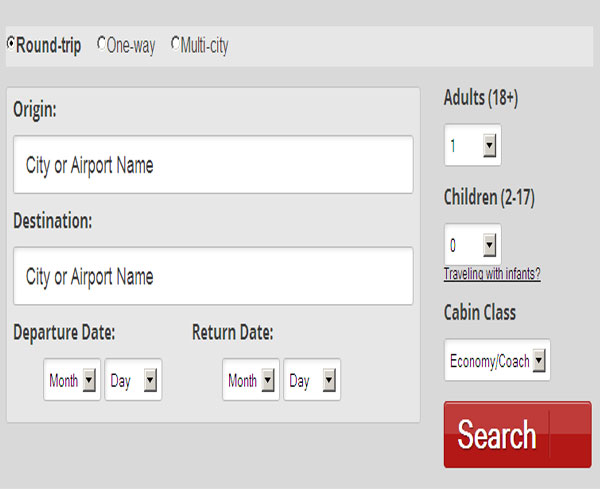The width and height of the screenshot is (600, 489).
Task: Click the "Departure Date:" label
Action: click(x=64, y=333)
